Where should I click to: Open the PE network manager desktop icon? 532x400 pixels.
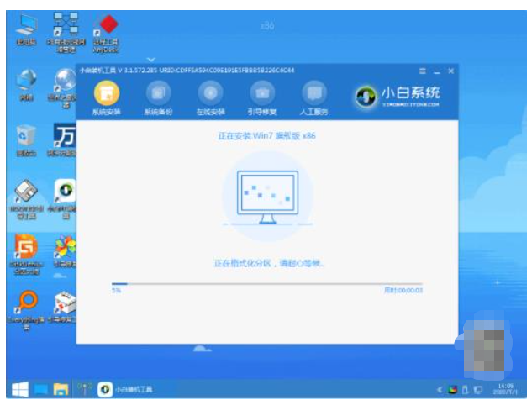point(66,33)
